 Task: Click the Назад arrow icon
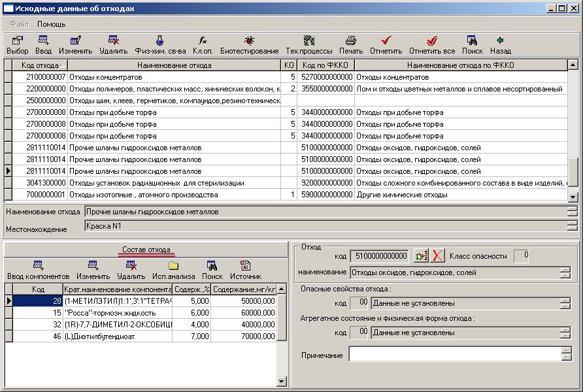pos(501,41)
